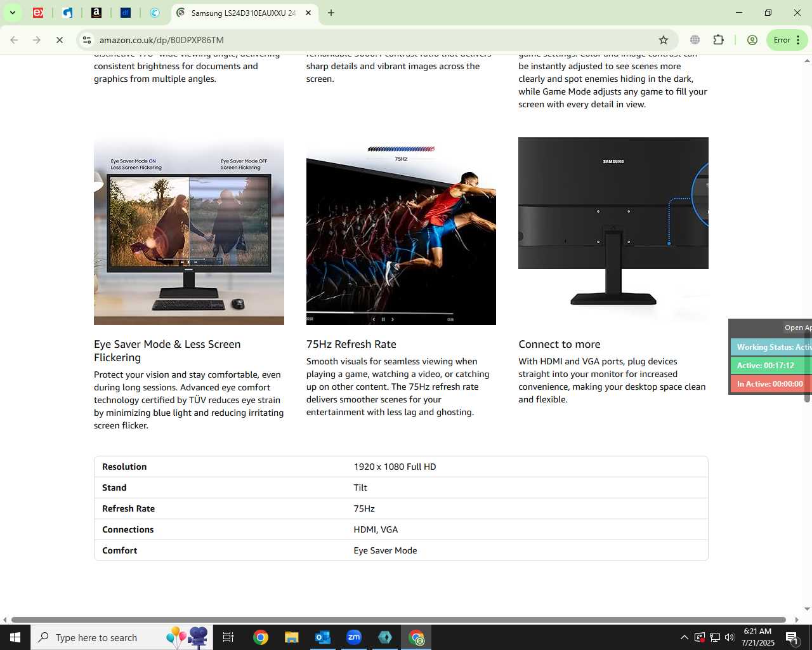Viewport: 812px width, 650px height.
Task: Open the network status tray icon
Action: pyautogui.click(x=714, y=637)
